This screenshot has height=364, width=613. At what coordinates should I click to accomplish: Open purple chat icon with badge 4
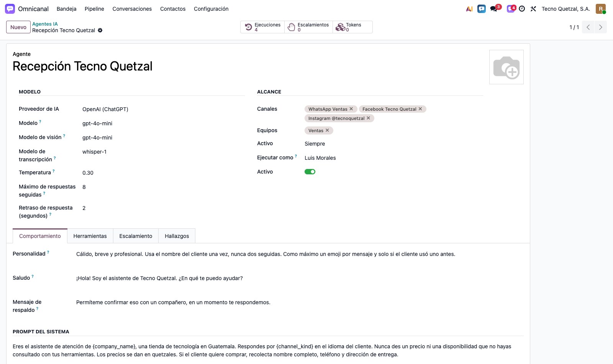pyautogui.click(x=511, y=8)
